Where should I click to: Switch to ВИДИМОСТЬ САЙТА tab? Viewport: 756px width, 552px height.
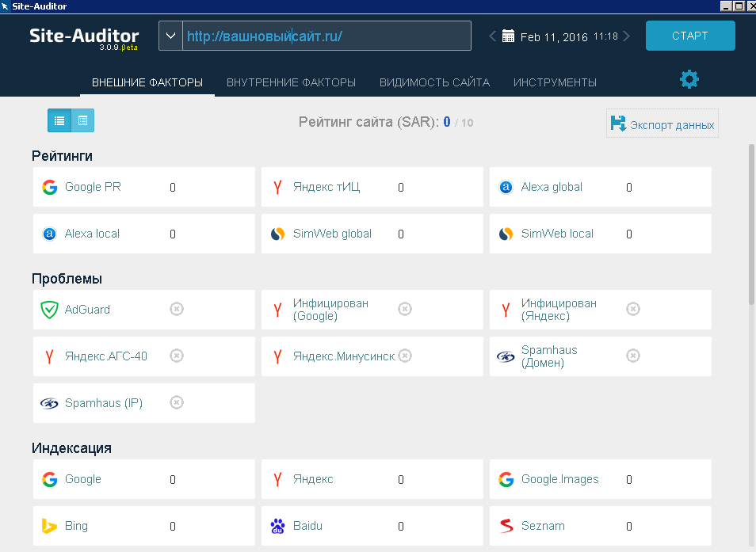click(x=434, y=82)
